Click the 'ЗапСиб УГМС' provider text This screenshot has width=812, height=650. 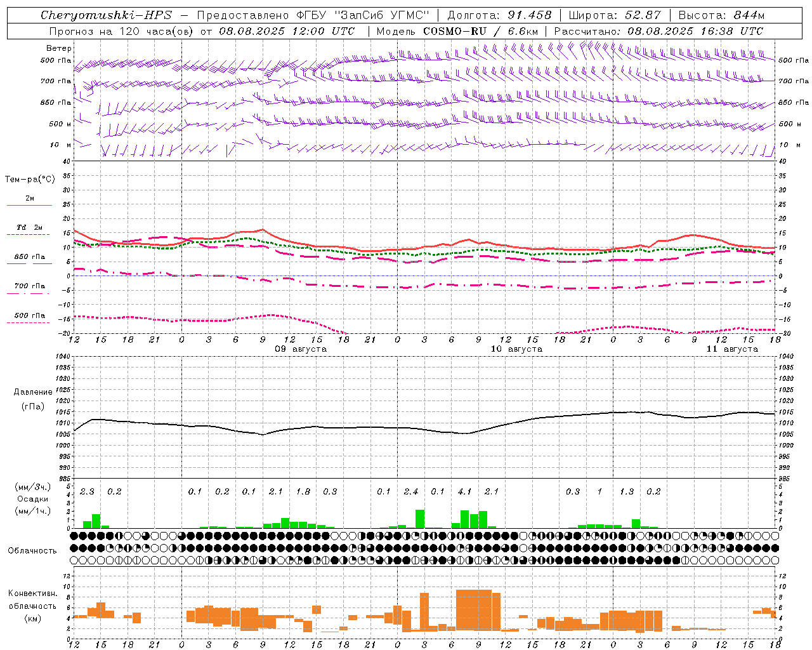pyautogui.click(x=381, y=15)
